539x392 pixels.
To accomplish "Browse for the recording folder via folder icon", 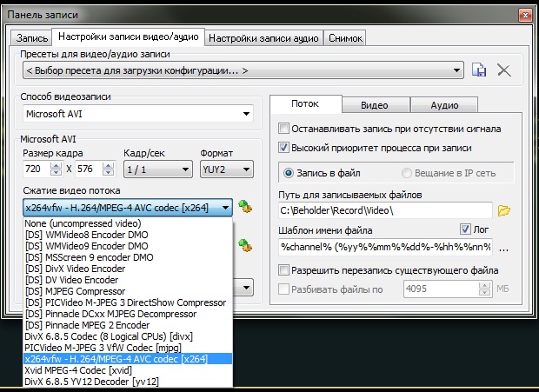I will (x=504, y=210).
